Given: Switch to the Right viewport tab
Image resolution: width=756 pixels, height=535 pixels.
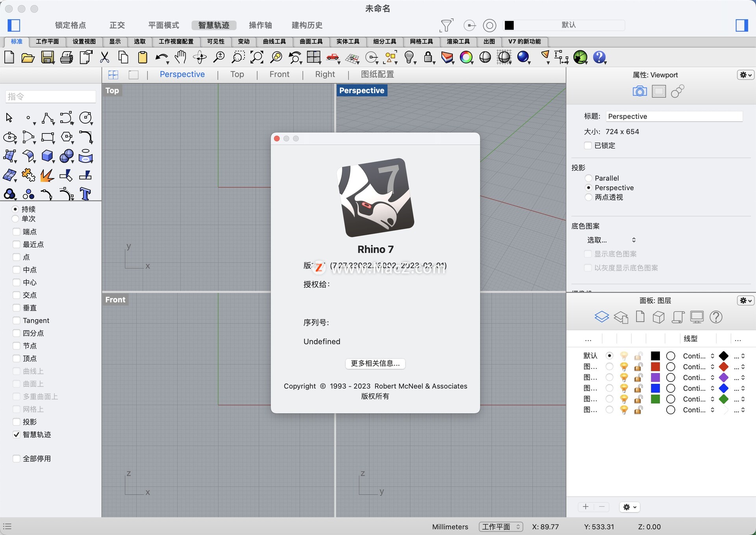Looking at the screenshot, I should (325, 74).
